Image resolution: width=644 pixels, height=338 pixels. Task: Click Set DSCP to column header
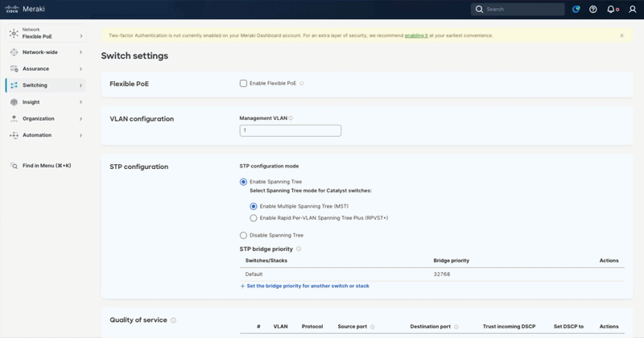[568, 327]
